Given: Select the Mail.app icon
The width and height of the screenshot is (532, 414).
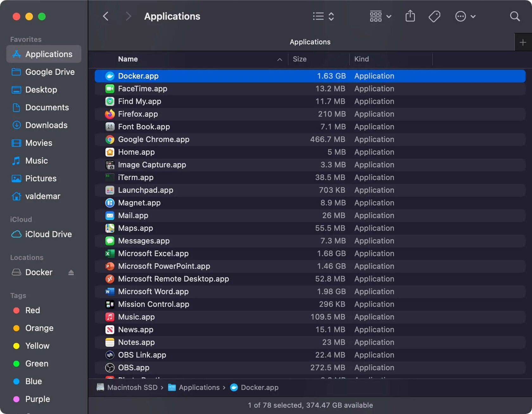Looking at the screenshot, I should [x=110, y=216].
